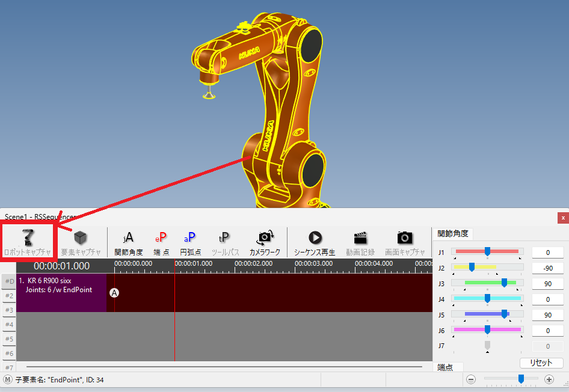Click the 00:00:02.000 ruler mark

click(x=253, y=263)
